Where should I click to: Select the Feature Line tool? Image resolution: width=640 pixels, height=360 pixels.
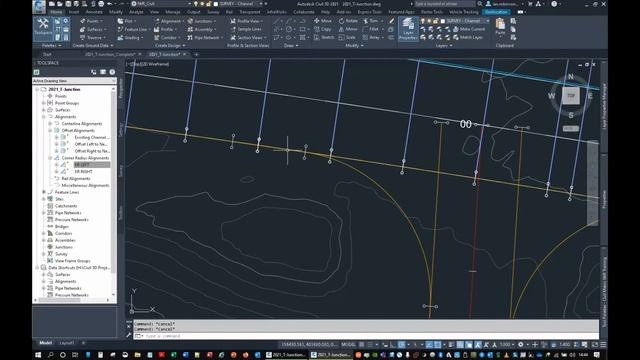133,29
